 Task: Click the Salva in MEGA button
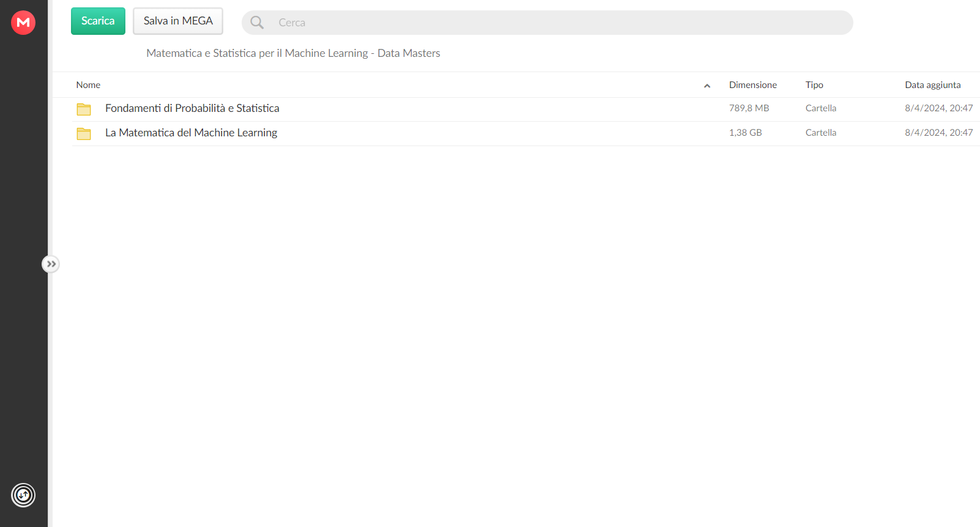click(178, 21)
